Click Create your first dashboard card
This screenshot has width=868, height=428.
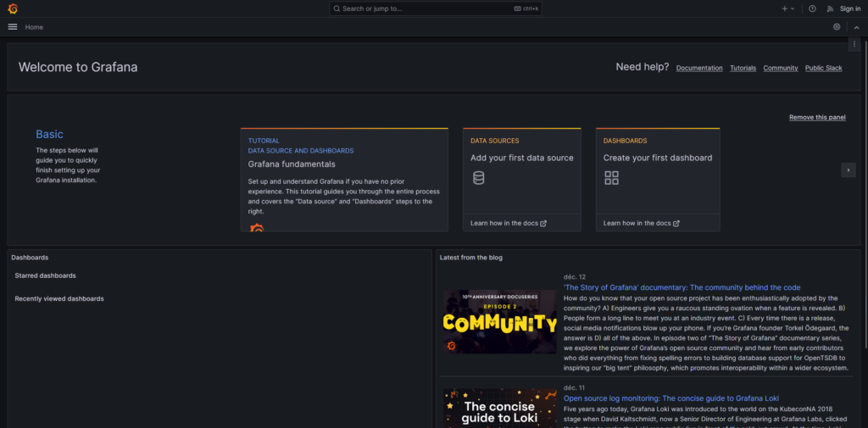[x=658, y=180]
